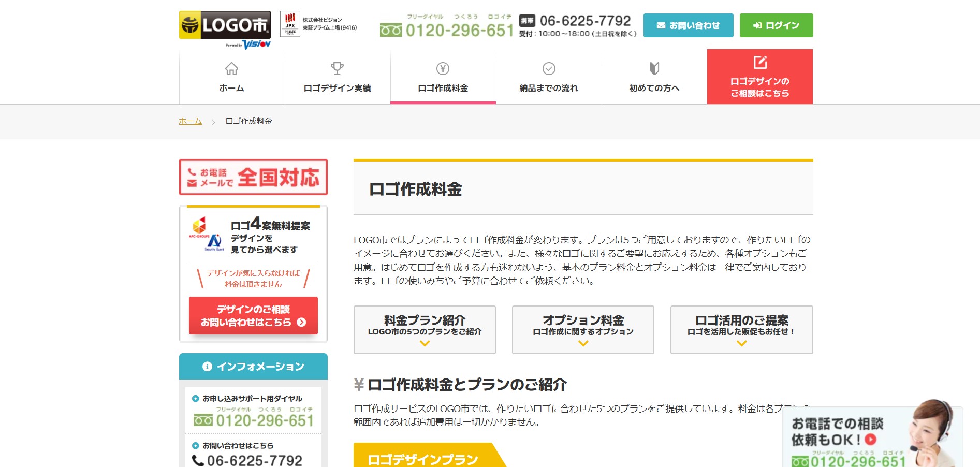Click the checkmark icon for 納品までの流れ
Image resolution: width=980 pixels, height=467 pixels.
click(548, 68)
